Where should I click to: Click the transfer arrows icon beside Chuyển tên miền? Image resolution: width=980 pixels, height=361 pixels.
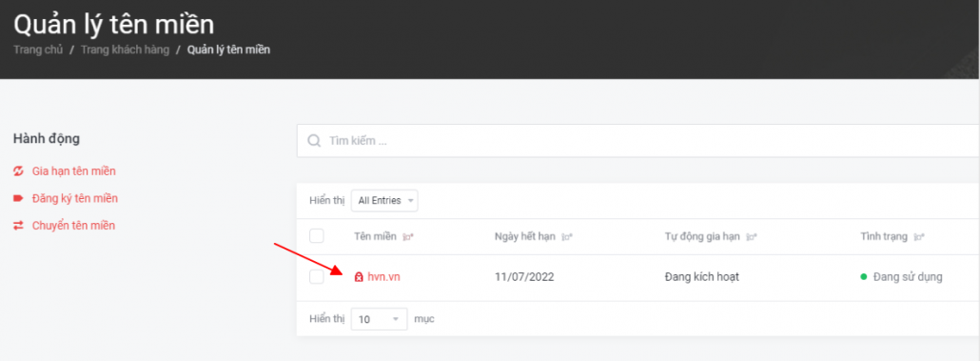click(x=18, y=225)
